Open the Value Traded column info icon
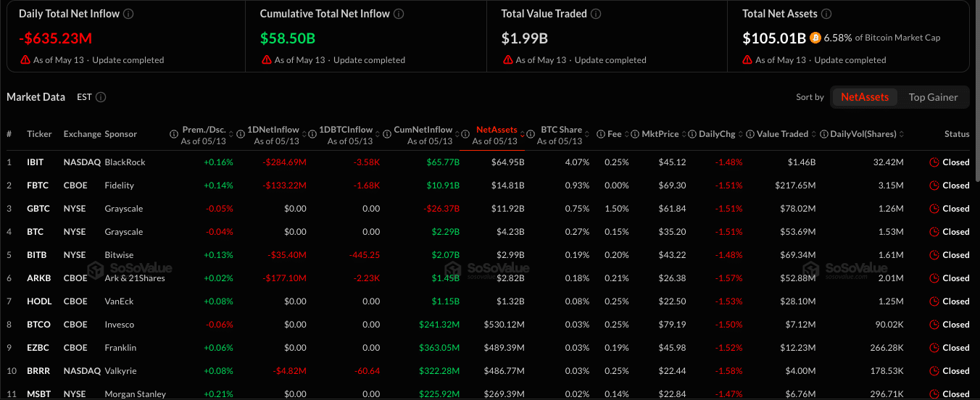This screenshot has width=980, height=400. tap(750, 134)
